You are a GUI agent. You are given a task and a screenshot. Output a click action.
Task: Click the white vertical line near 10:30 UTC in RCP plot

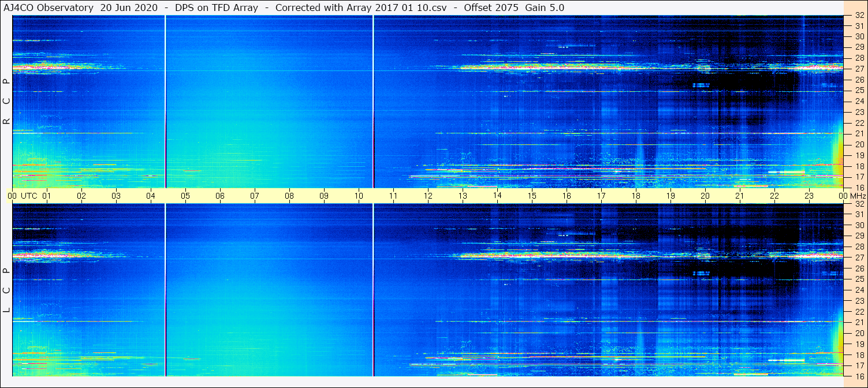click(374, 101)
